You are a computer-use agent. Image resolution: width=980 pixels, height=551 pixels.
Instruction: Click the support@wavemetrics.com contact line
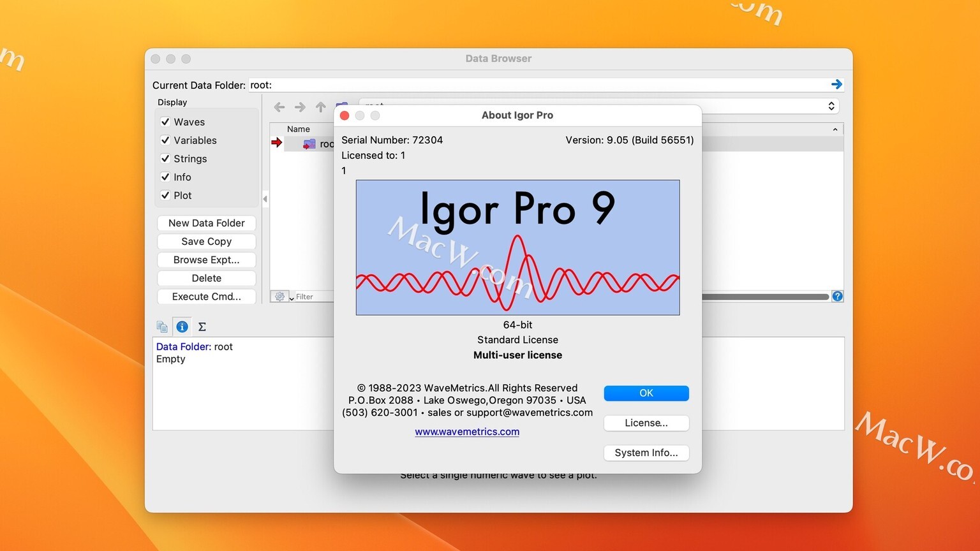(467, 413)
